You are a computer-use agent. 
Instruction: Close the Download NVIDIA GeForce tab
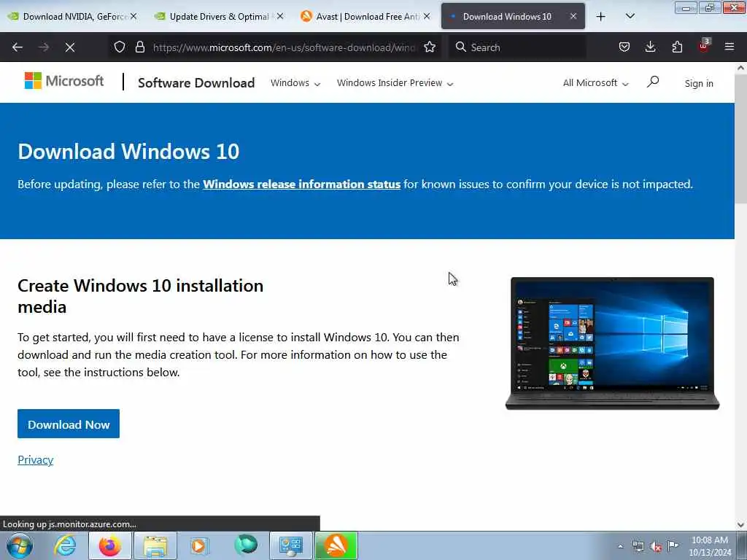click(x=133, y=16)
